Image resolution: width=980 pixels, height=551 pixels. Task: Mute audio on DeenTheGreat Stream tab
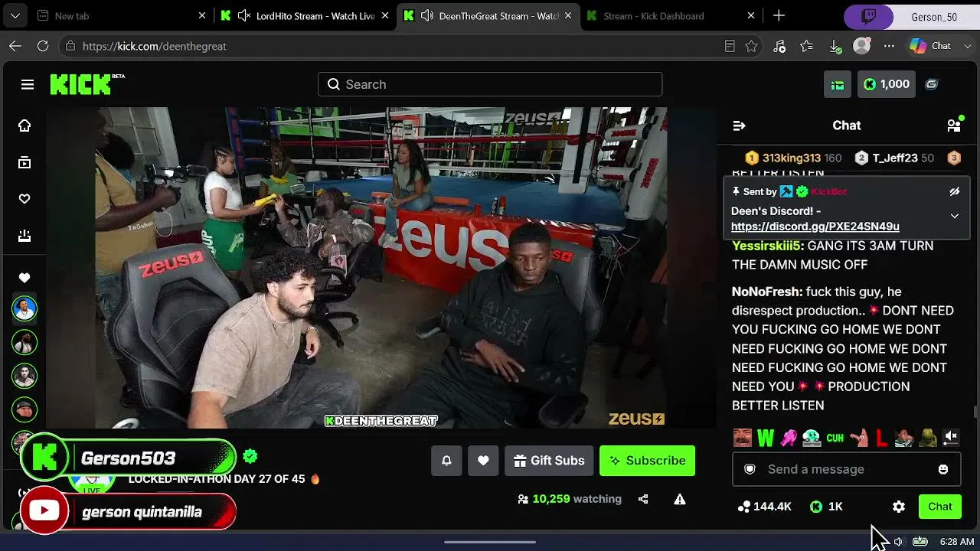(x=427, y=15)
